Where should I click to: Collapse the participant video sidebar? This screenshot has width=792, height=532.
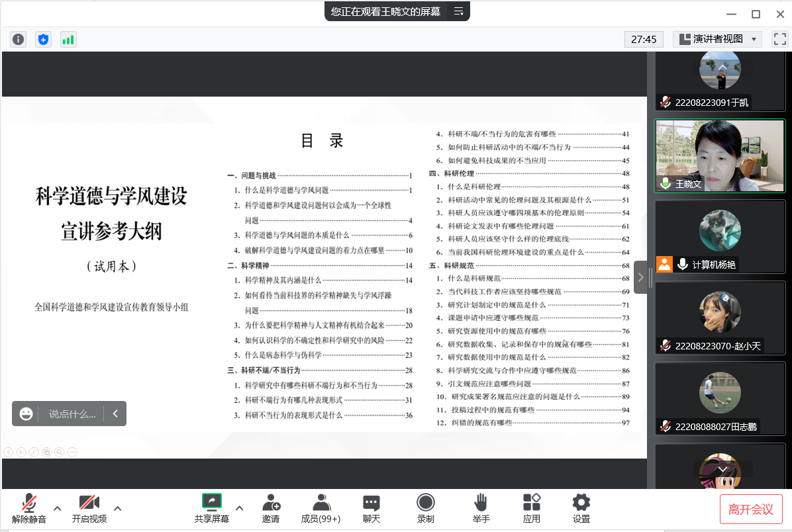640,277
